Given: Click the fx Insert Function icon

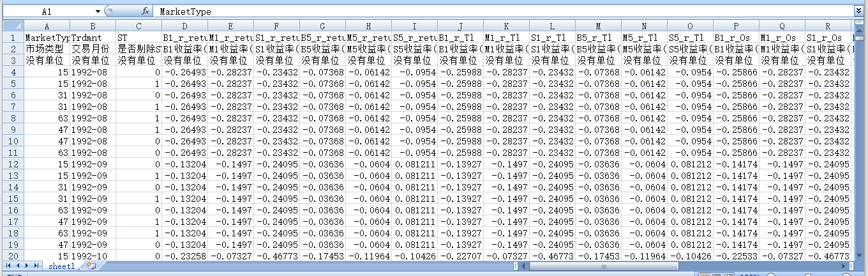Looking at the screenshot, I should click(145, 11).
